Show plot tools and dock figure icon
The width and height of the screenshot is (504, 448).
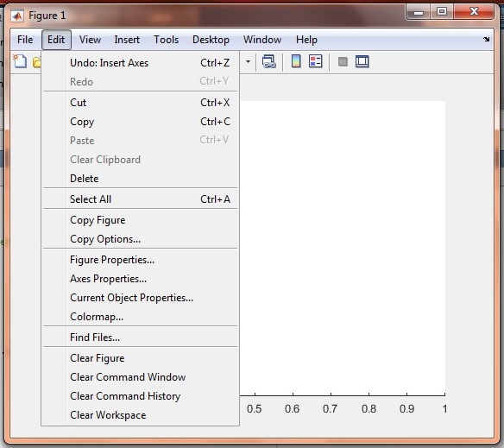[x=362, y=61]
